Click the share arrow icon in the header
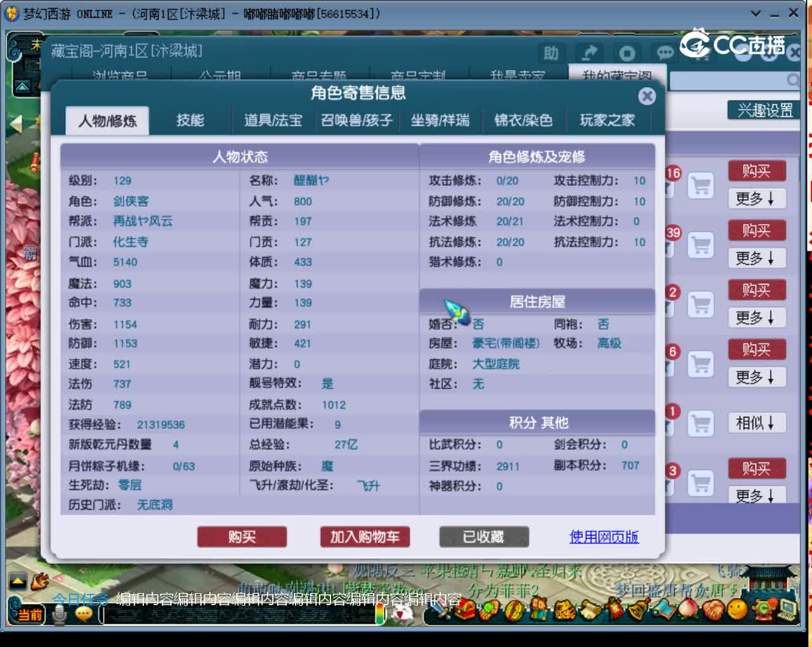The image size is (812, 647). tap(589, 53)
